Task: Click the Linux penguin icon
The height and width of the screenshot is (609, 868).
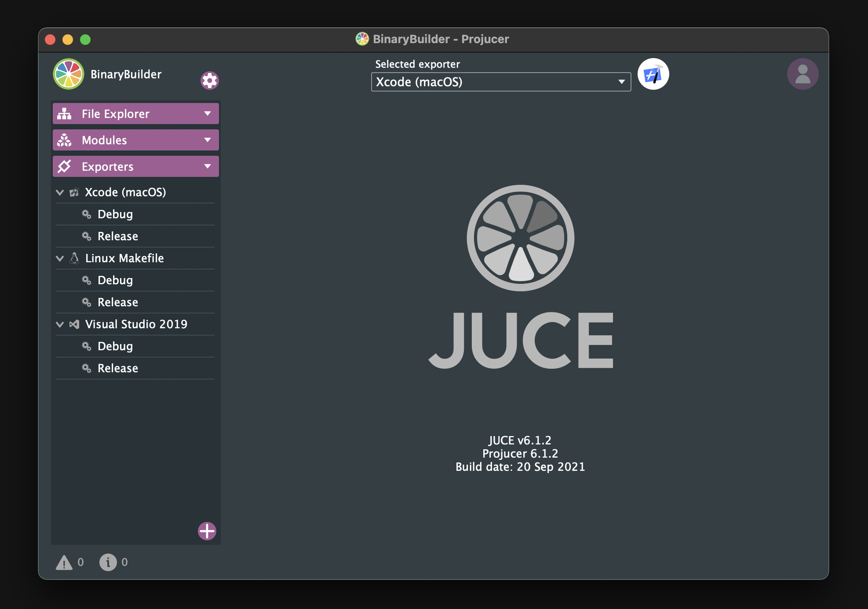Action: pos(74,258)
